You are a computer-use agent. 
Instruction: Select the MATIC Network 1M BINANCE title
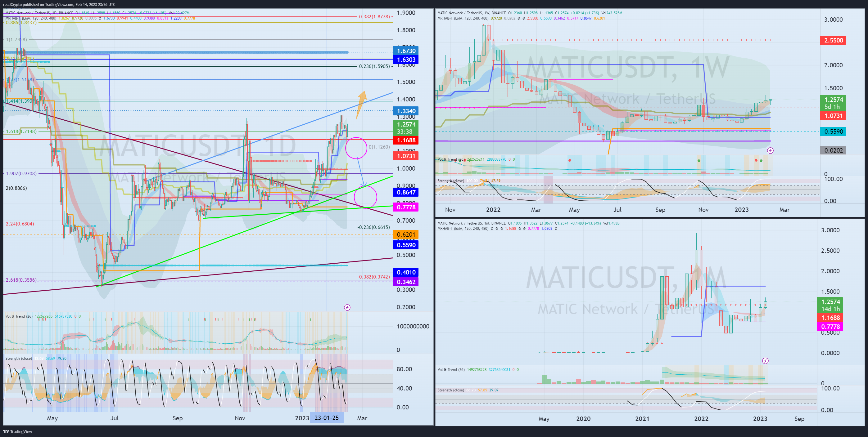(471, 223)
